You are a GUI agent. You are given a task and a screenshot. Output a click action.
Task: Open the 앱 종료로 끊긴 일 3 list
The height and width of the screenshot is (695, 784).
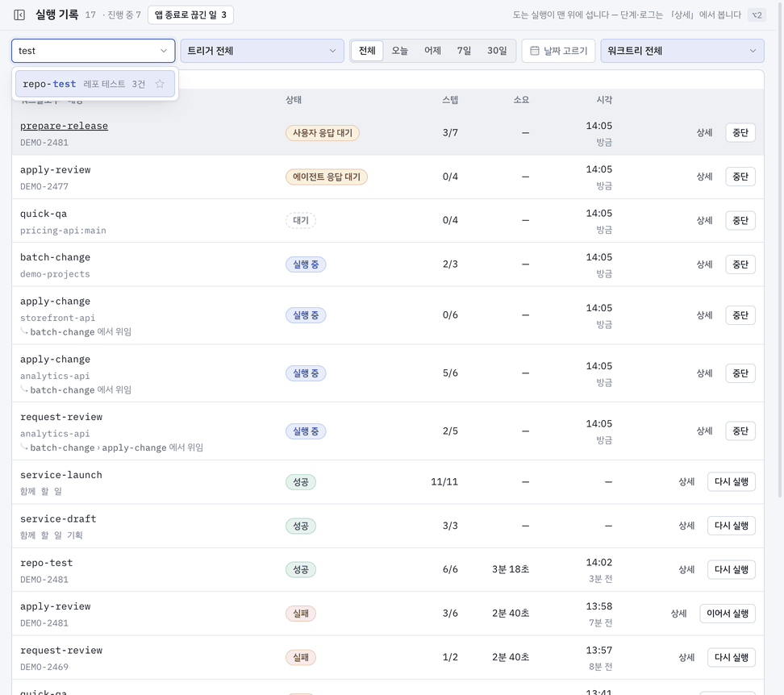[190, 15]
